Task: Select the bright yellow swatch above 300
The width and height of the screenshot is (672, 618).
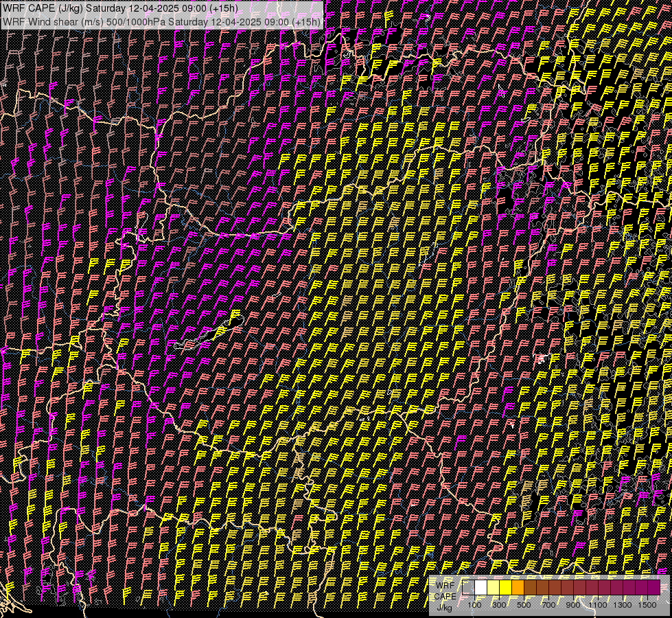Action: coord(506,588)
